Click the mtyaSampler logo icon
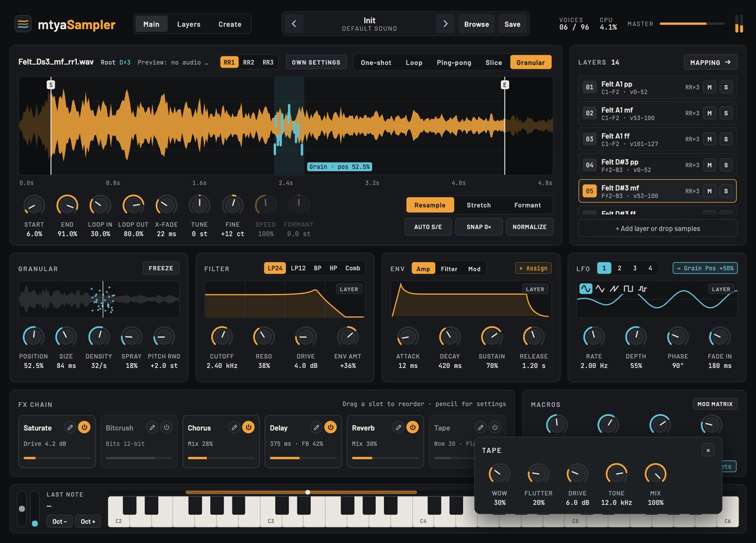 click(x=23, y=24)
